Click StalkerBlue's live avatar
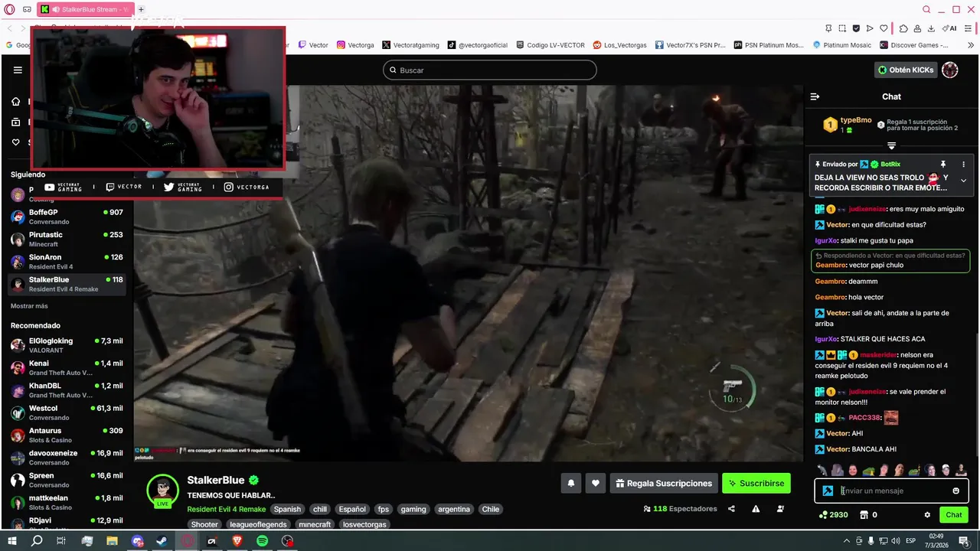Image resolution: width=980 pixels, height=551 pixels. click(162, 491)
